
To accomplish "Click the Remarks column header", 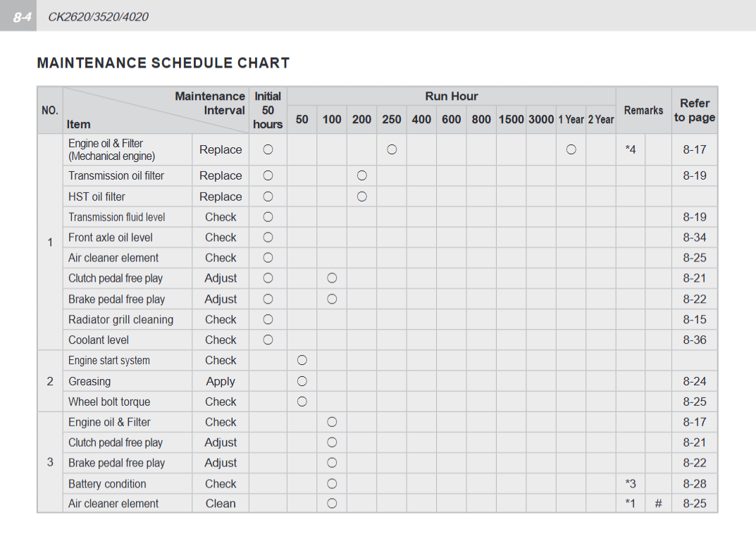I will pos(643,111).
